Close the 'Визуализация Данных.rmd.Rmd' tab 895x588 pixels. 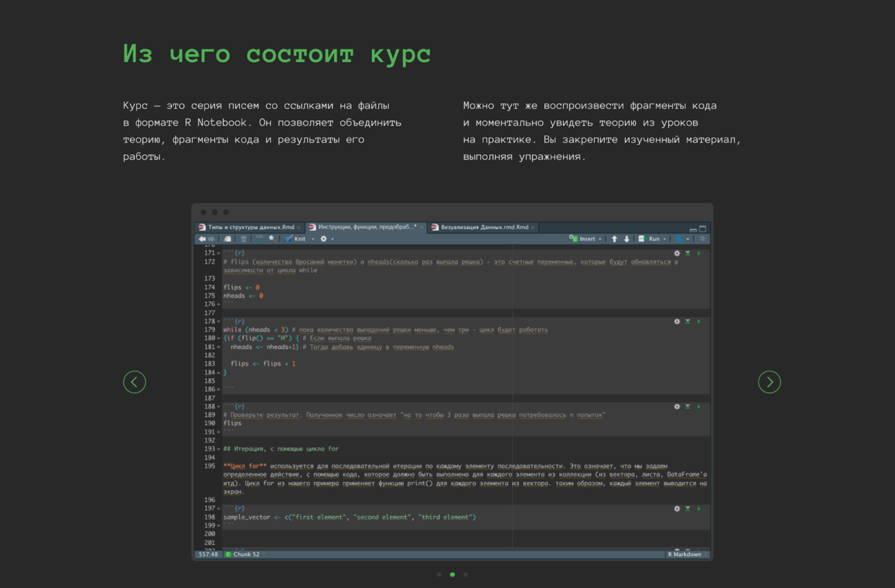click(533, 228)
